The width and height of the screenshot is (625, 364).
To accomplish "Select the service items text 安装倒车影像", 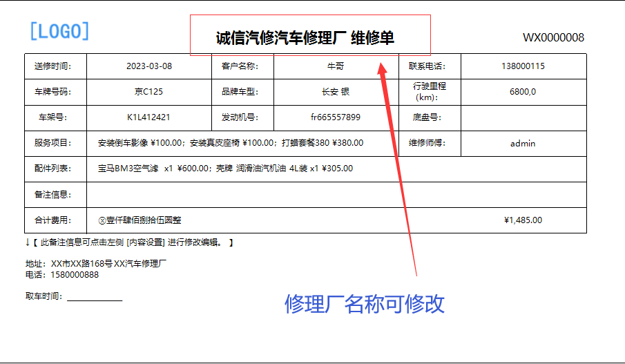I will [x=123, y=143].
